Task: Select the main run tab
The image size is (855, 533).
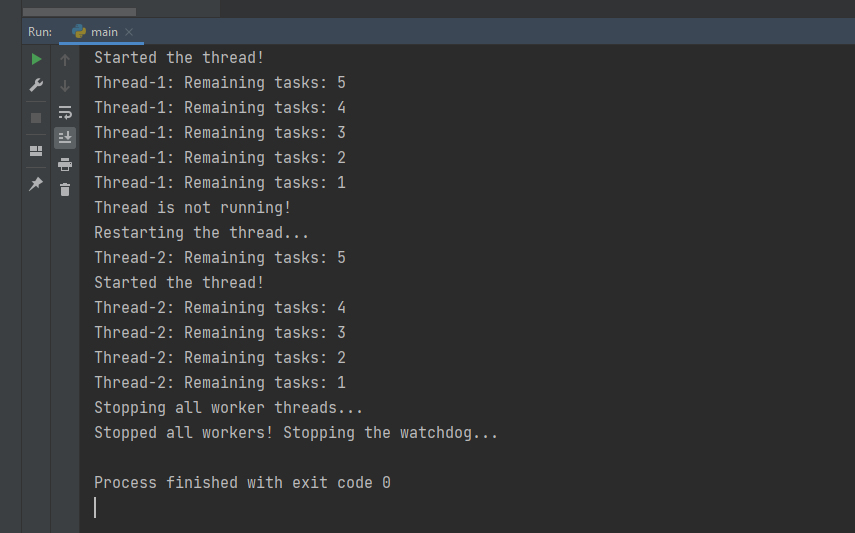Action: click(104, 32)
